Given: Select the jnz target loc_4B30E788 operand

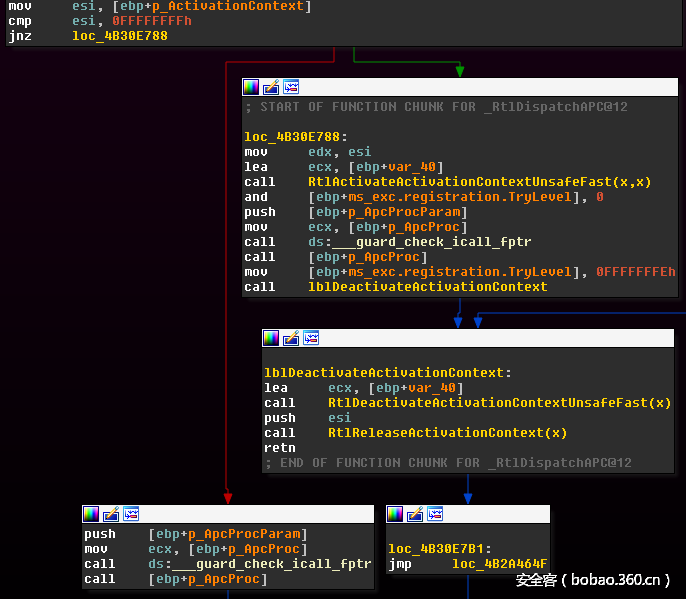Looking at the screenshot, I should [x=120, y=36].
